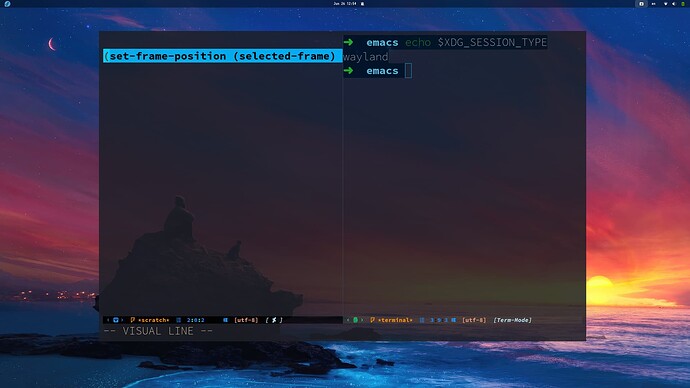
Task: Click the volume speaker icon in system tray
Action: coord(674,4)
